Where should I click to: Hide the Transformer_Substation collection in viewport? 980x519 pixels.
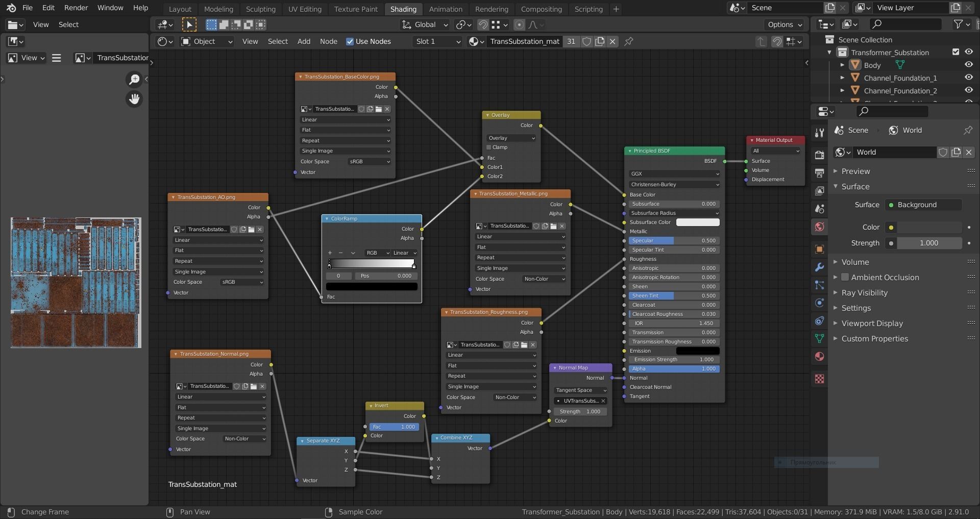969,52
